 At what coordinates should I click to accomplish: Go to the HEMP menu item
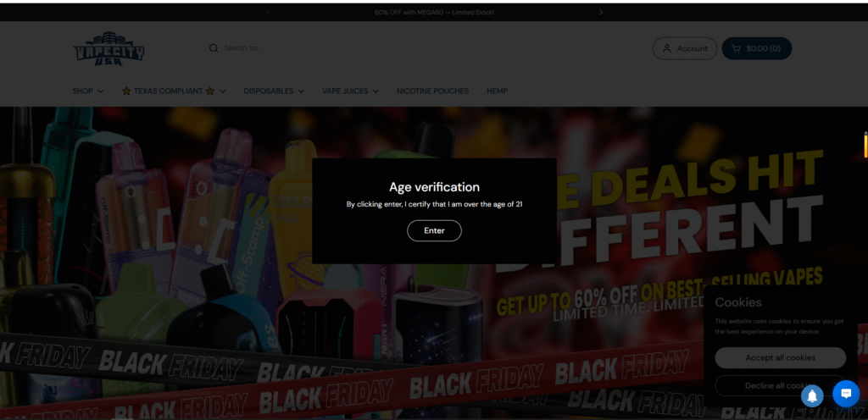pyautogui.click(x=497, y=91)
